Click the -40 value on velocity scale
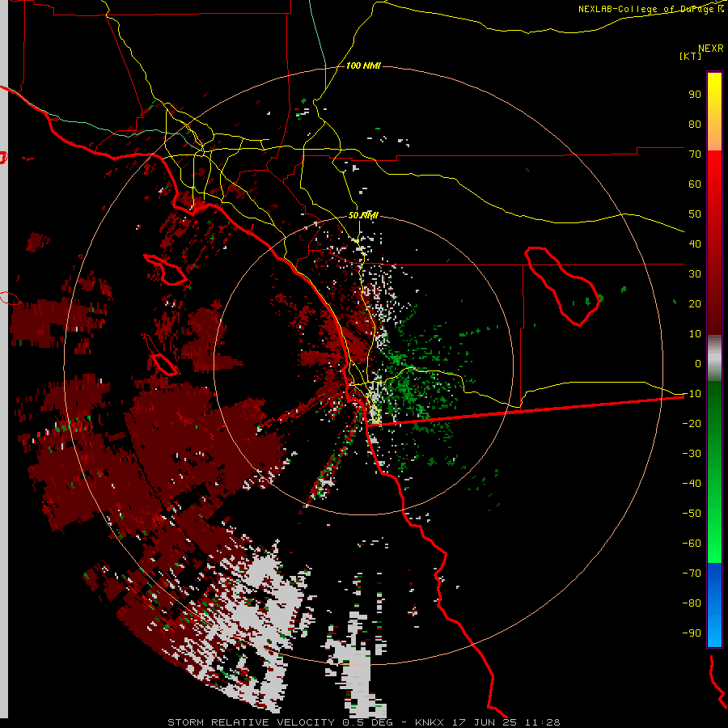This screenshot has width=728, height=728. (692, 484)
